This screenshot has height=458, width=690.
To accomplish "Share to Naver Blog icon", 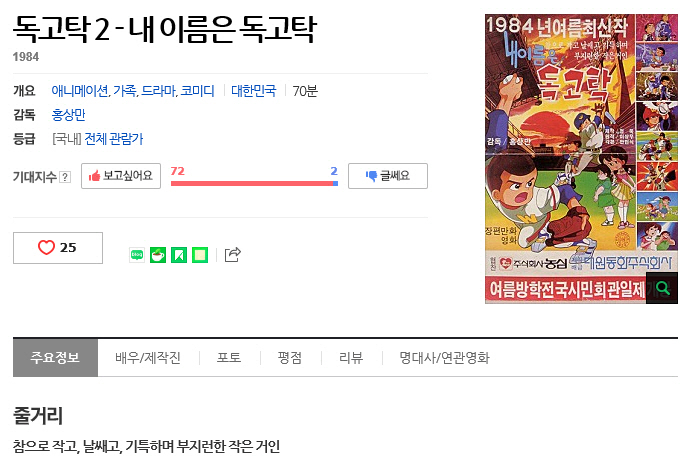I will (137, 255).
